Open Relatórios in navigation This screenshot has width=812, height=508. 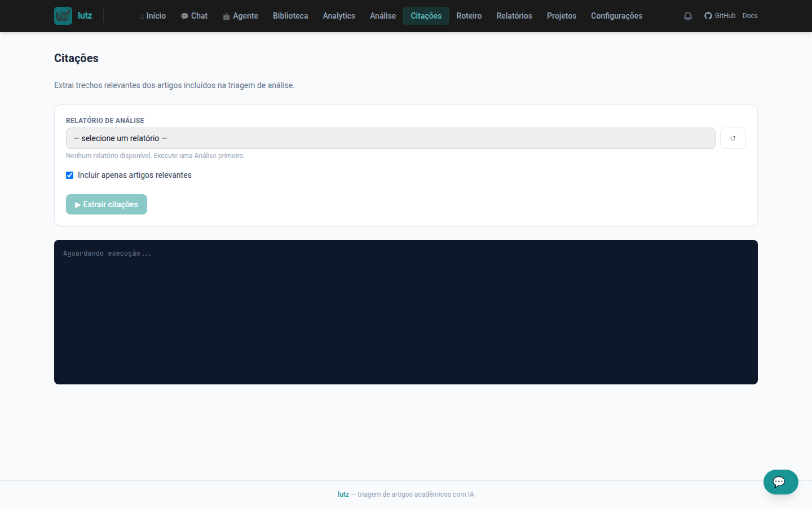click(514, 16)
